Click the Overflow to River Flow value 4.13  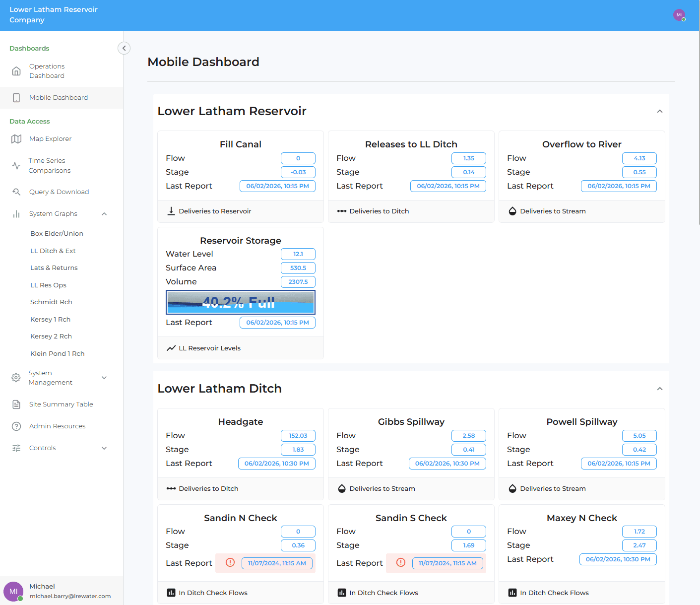tap(639, 158)
